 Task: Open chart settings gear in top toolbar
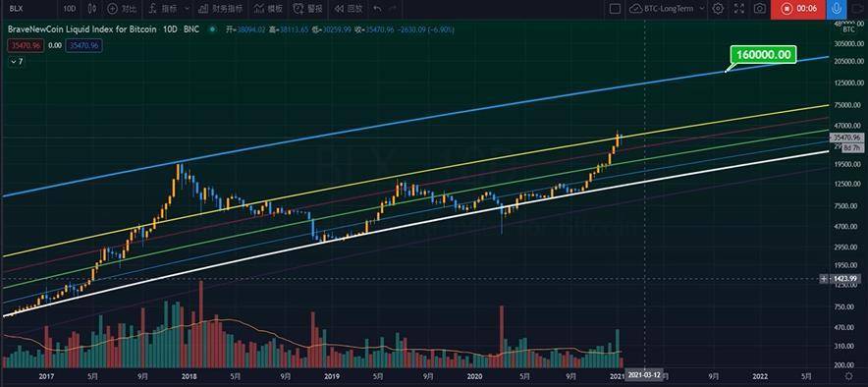(718, 8)
